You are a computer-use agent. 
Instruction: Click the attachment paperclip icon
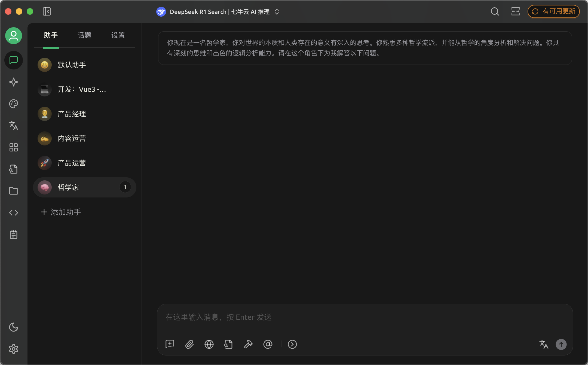point(189,344)
